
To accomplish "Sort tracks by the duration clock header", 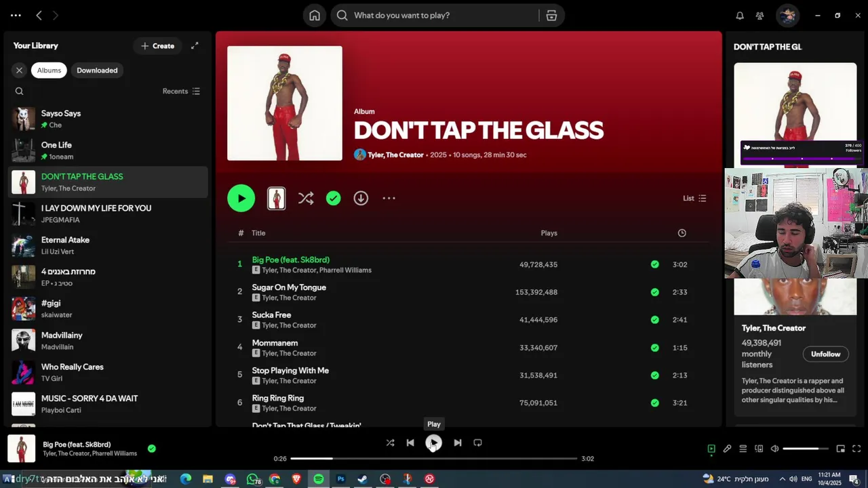I will [682, 233].
